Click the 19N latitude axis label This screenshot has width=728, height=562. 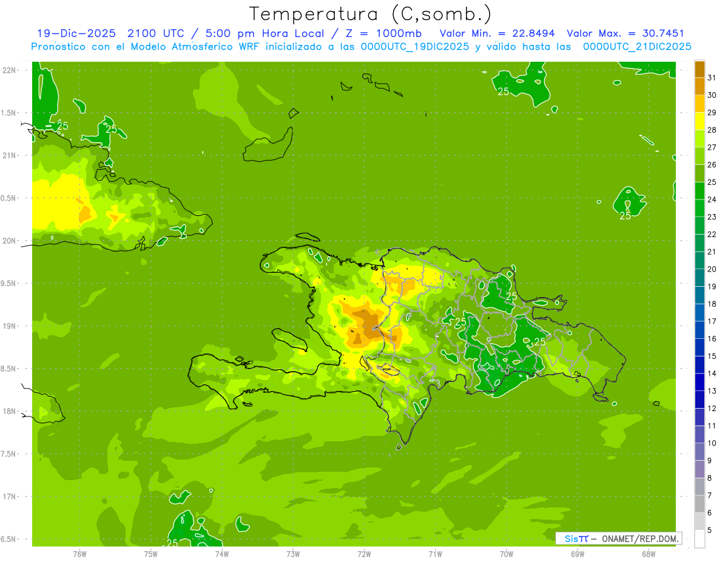tap(10, 326)
